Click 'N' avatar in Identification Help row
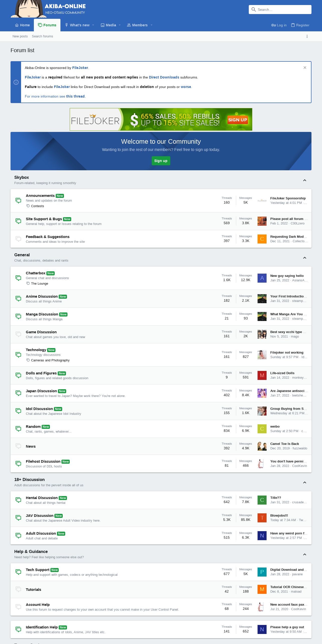 (x=262, y=629)
